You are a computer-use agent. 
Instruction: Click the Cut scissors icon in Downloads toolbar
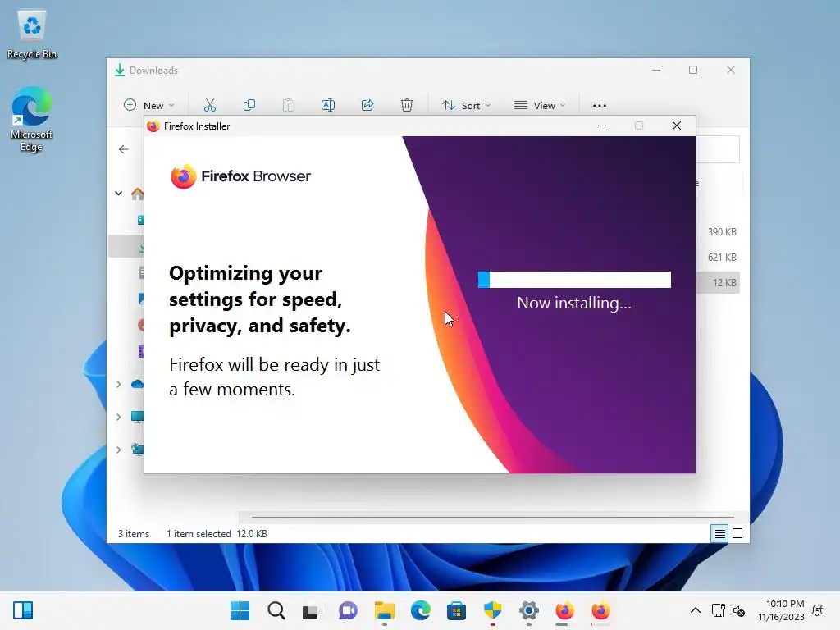[209, 105]
